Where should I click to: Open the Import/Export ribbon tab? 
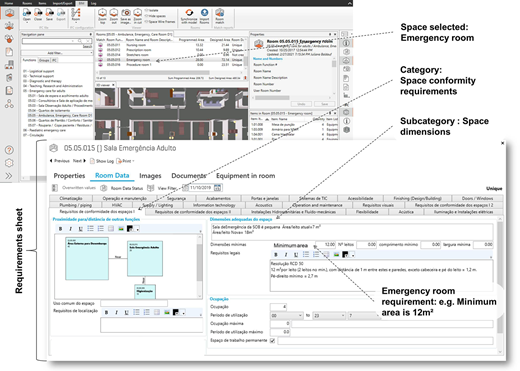tap(63, 3)
